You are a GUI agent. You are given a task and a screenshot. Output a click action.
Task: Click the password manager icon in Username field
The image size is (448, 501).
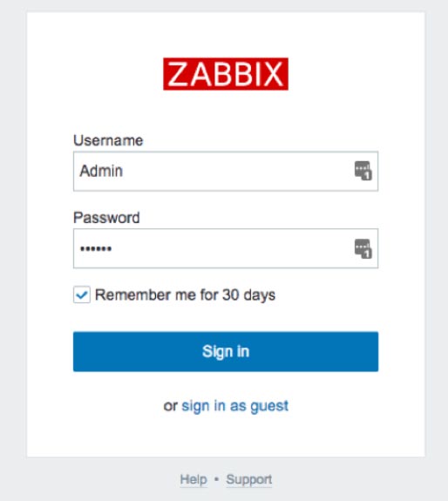[x=363, y=171]
